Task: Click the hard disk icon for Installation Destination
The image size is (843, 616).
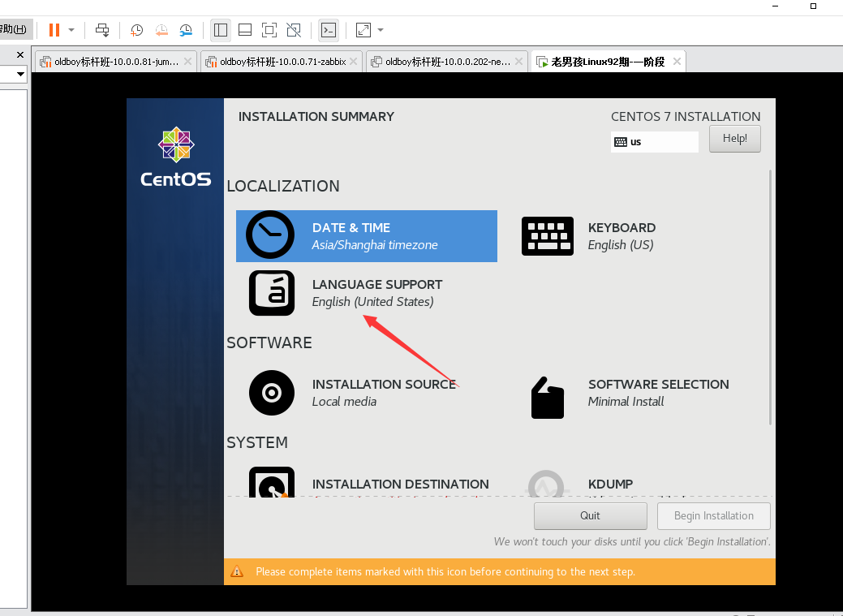Action: pyautogui.click(x=272, y=483)
